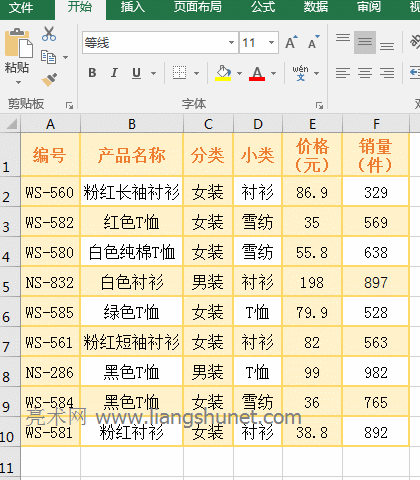
Task: Expand the 等线 font name dropdown
Action: pyautogui.click(x=231, y=42)
